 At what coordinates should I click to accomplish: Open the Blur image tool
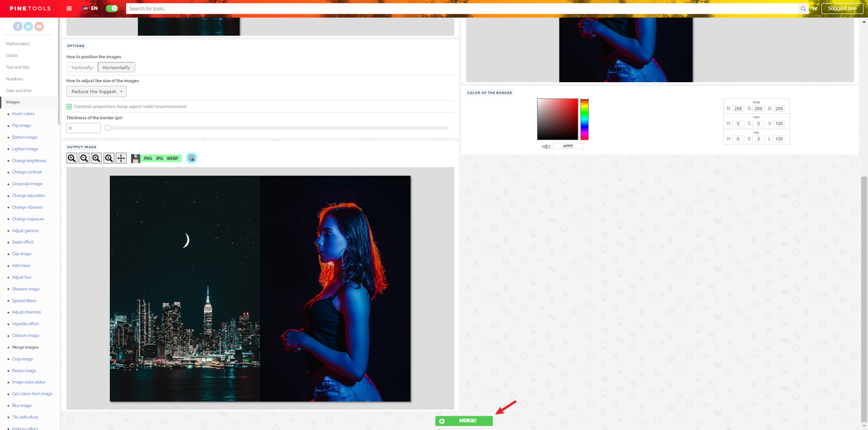coord(22,406)
